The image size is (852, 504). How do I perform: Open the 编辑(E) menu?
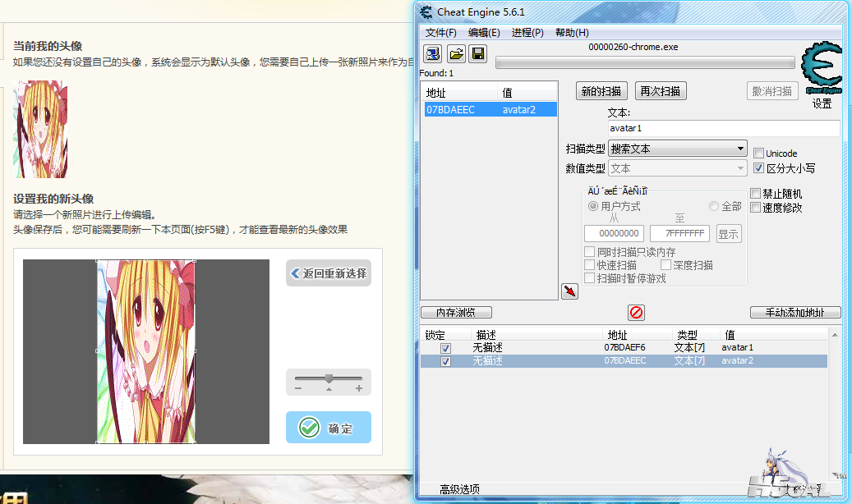(484, 33)
